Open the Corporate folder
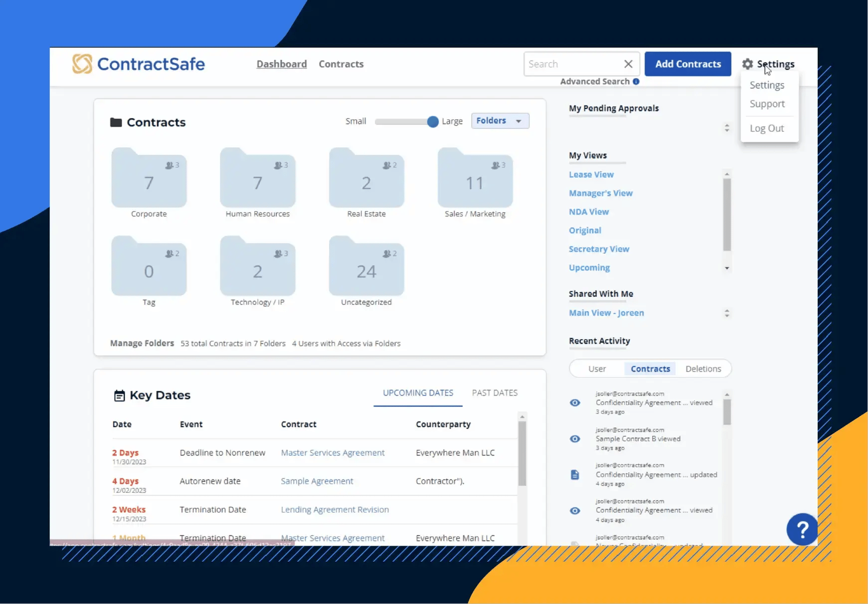Image resolution: width=868 pixels, height=604 pixels. pyautogui.click(x=149, y=178)
